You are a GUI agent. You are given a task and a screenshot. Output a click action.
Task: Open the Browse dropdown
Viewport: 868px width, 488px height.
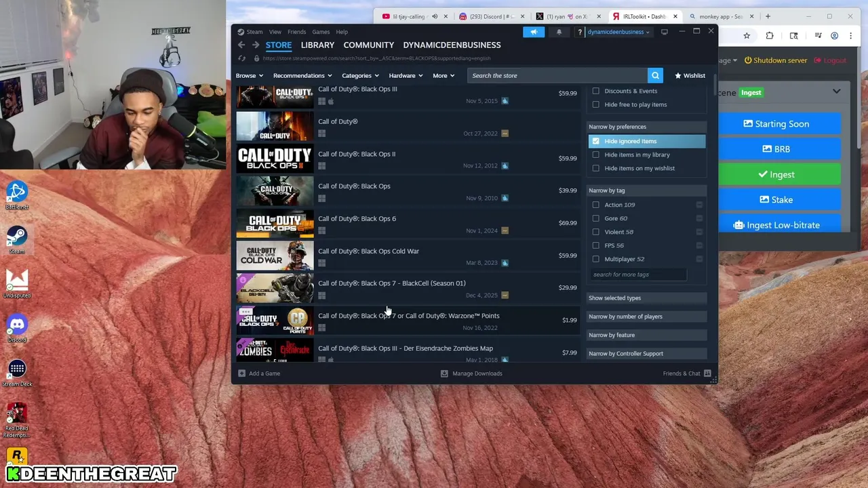(x=250, y=75)
